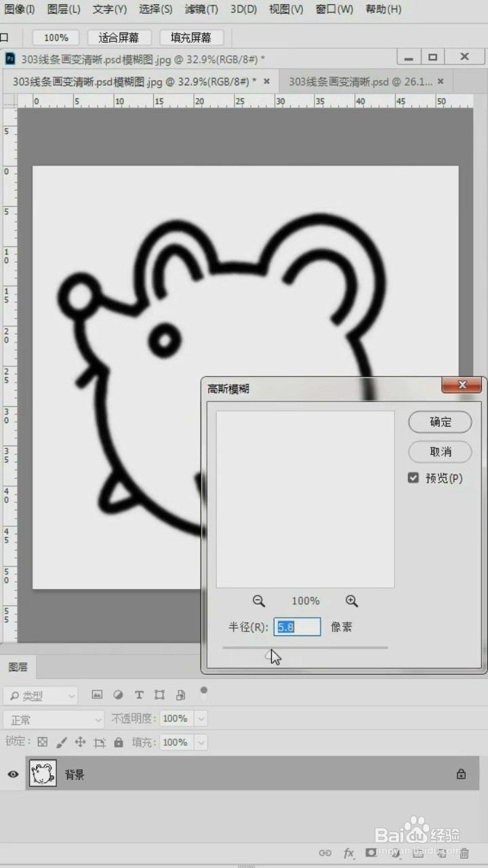Click the prevent artboard auto-nesting lock icon

[100, 742]
